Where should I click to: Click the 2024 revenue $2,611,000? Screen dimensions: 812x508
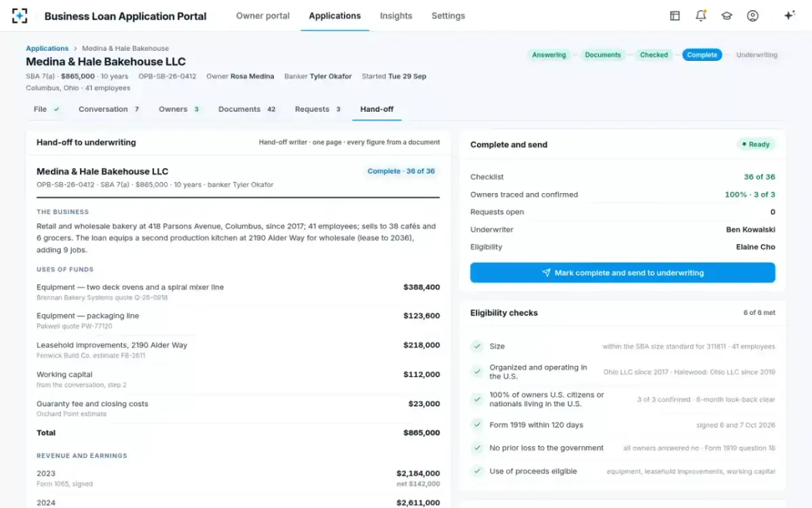pyautogui.click(x=418, y=503)
